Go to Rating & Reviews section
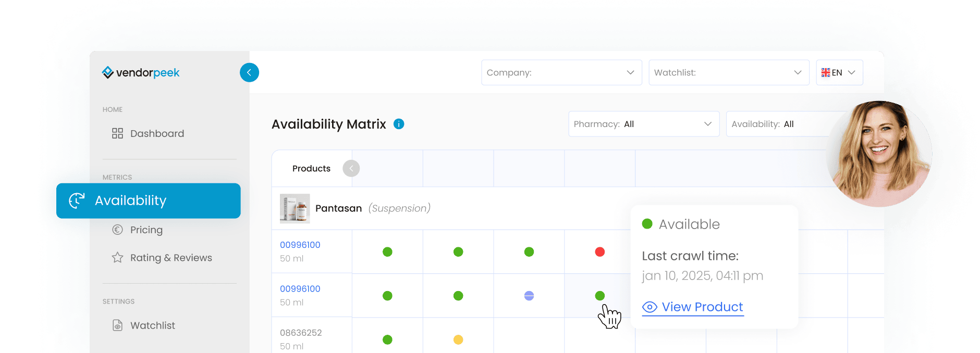The width and height of the screenshot is (980, 353). pos(171,258)
